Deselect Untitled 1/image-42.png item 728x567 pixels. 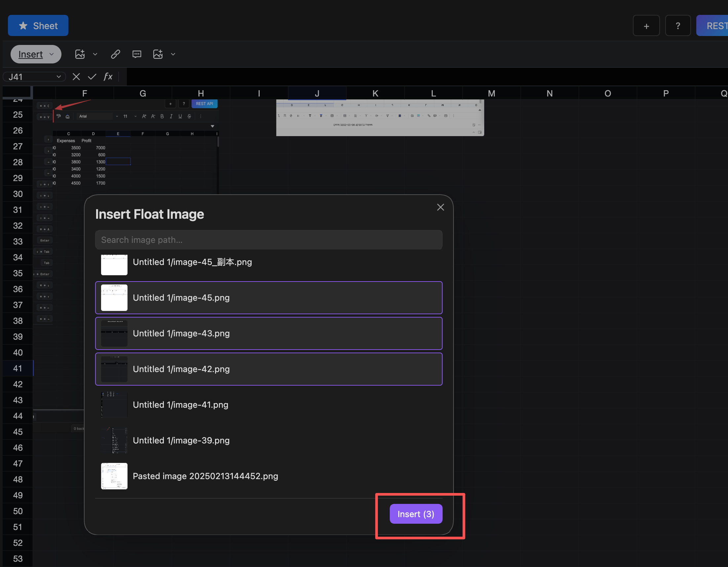tap(269, 369)
